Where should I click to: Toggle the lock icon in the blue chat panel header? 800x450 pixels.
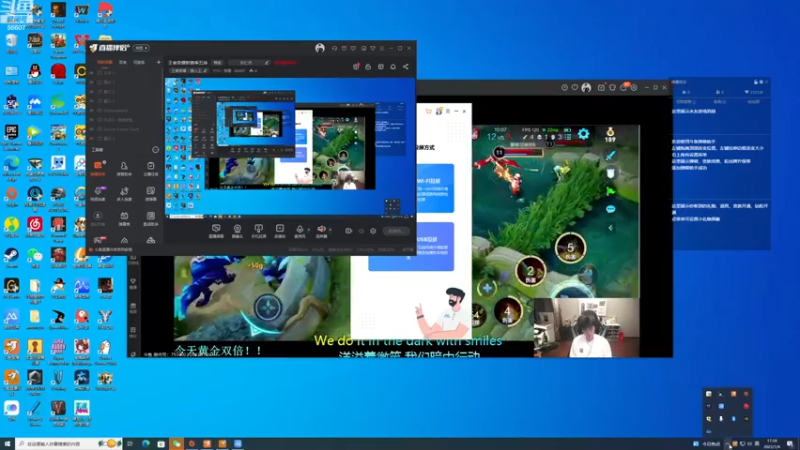click(756, 82)
